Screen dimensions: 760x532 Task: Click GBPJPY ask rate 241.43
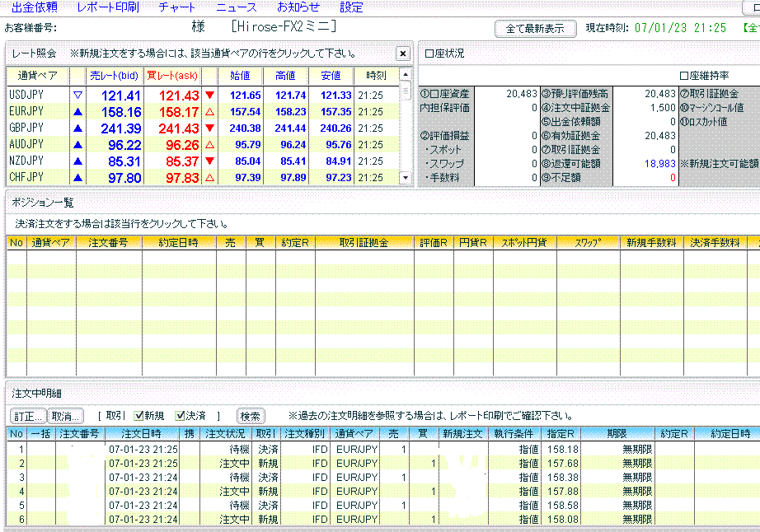coord(179,128)
